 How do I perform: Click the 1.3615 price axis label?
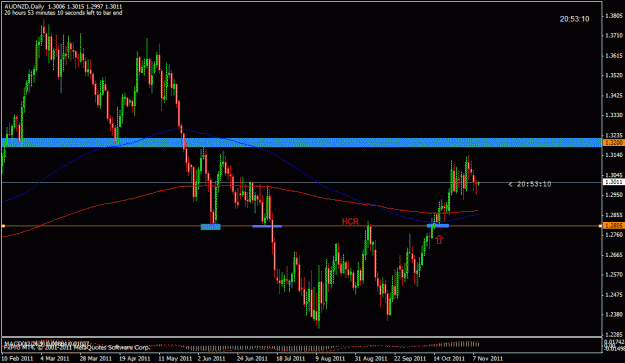point(613,56)
